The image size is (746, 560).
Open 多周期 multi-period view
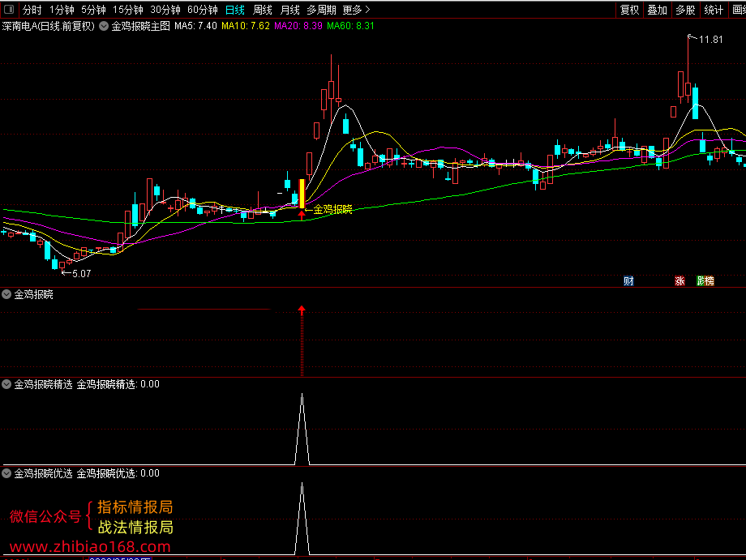[x=321, y=10]
